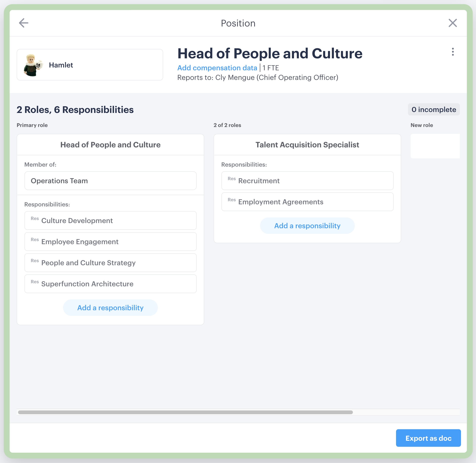The image size is (476, 463).
Task: Add a responsibility to Talent Acquisition Specialist
Action: point(307,226)
